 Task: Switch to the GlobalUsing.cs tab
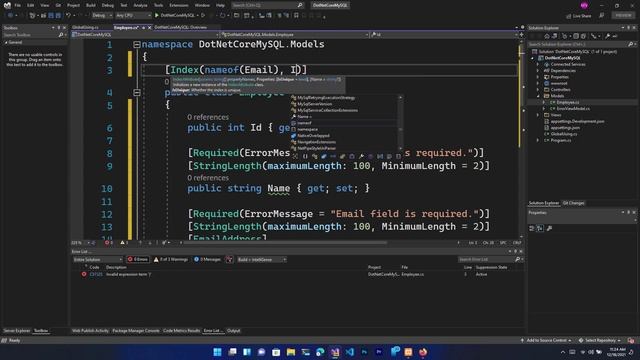85,27
